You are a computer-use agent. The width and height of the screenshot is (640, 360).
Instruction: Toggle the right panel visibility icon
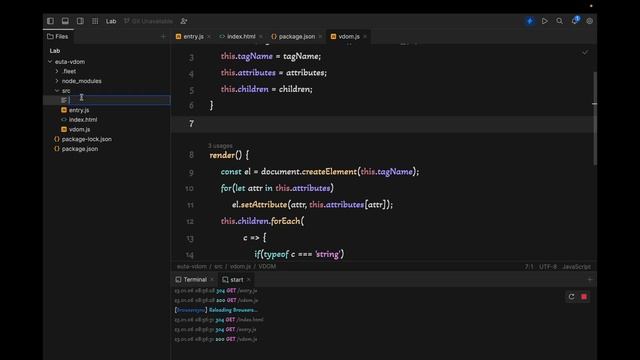point(80,21)
